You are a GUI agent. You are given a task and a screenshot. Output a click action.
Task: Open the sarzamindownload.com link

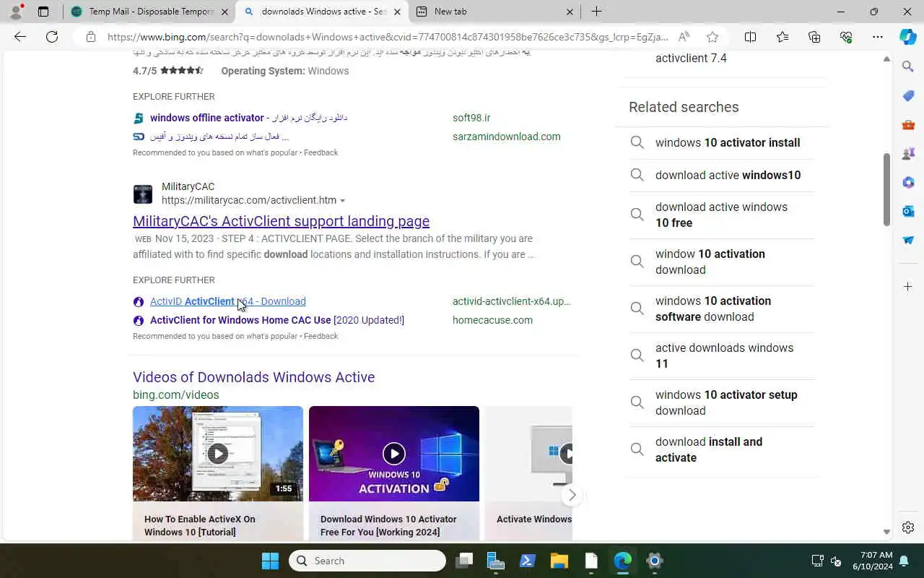click(x=507, y=137)
